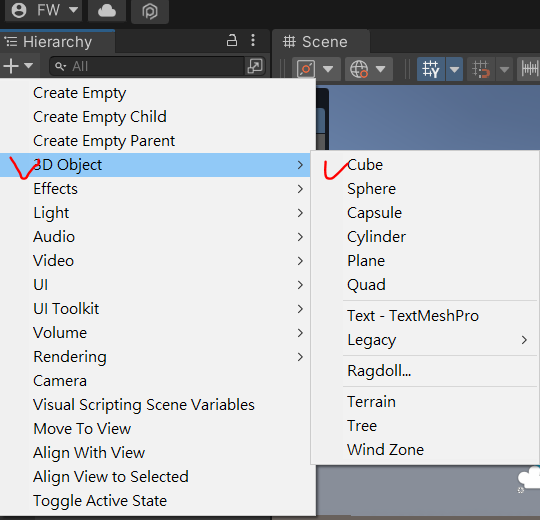Toggle grid snapping magnet icon

(x=481, y=69)
